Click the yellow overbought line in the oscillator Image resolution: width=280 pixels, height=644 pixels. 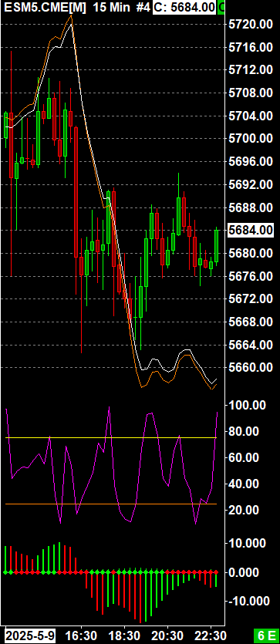[111, 438]
